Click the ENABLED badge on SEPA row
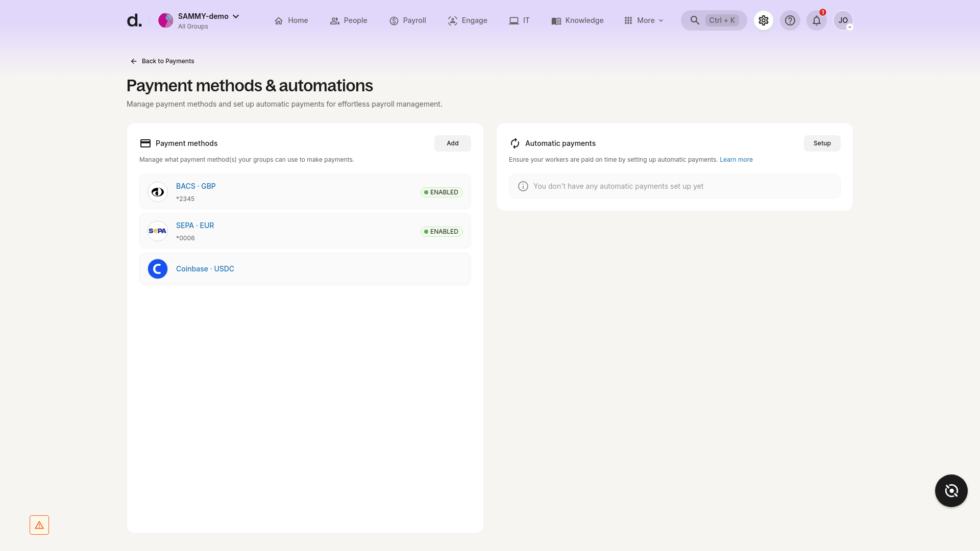 [442, 232]
